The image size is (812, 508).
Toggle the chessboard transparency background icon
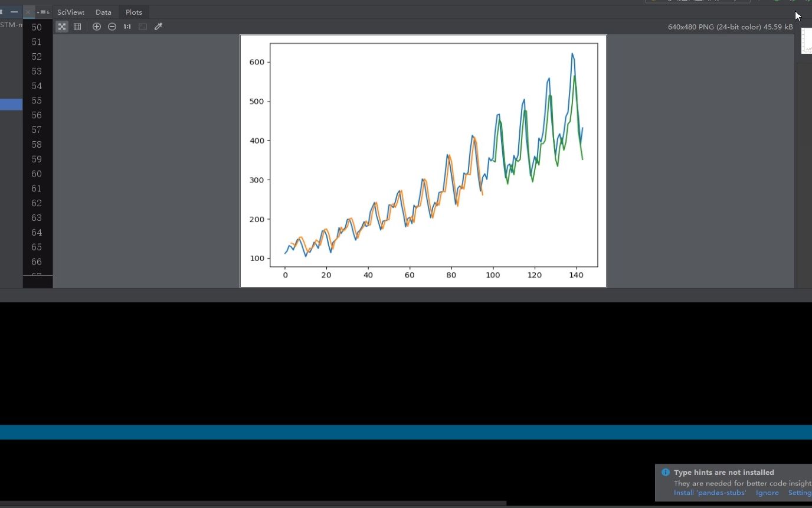click(x=62, y=27)
